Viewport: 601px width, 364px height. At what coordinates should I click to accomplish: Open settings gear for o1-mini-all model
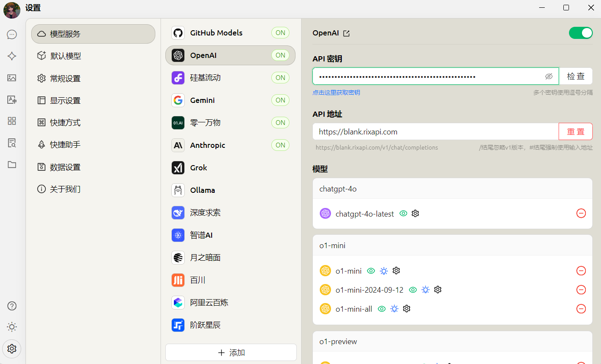click(406, 309)
